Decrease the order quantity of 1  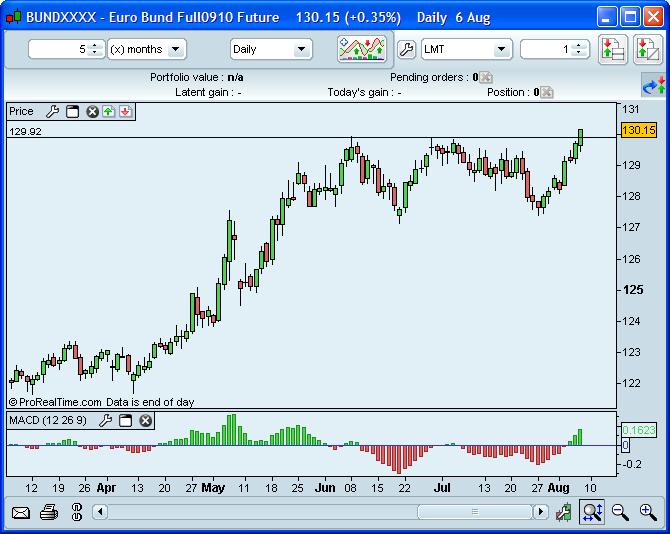[579, 53]
